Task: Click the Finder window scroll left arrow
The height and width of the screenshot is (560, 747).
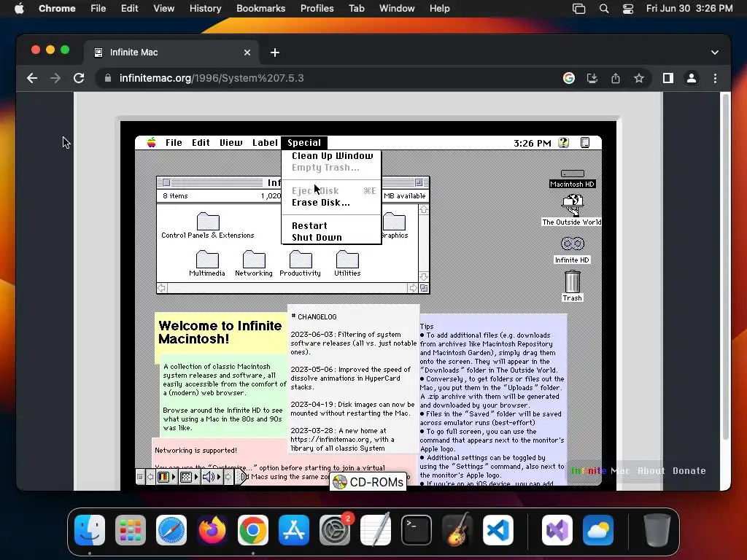Action: coord(162,288)
